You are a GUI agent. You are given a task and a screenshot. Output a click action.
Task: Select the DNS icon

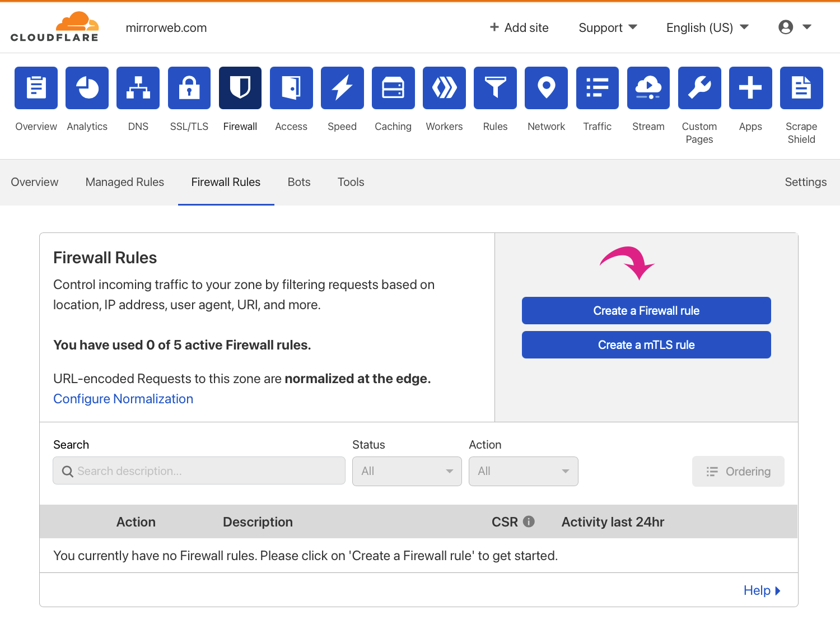(138, 88)
